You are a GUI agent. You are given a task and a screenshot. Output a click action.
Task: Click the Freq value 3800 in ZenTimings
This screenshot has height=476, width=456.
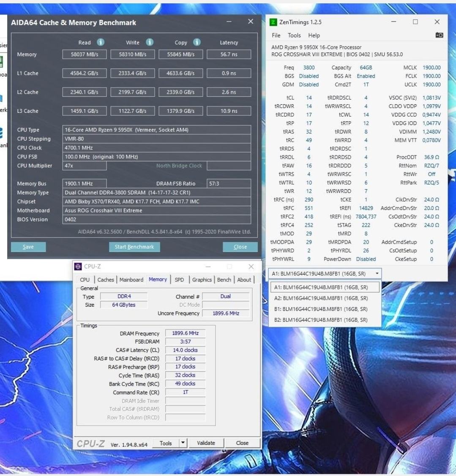click(x=309, y=68)
